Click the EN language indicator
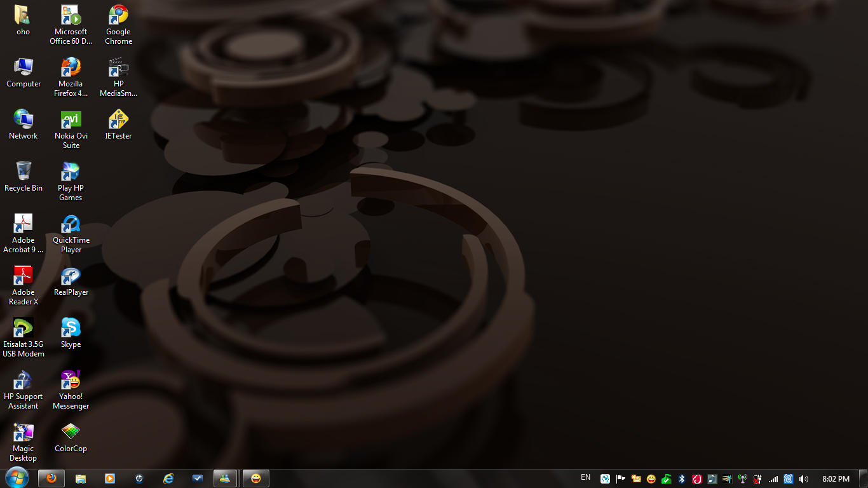The height and width of the screenshot is (488, 868). pos(585,477)
